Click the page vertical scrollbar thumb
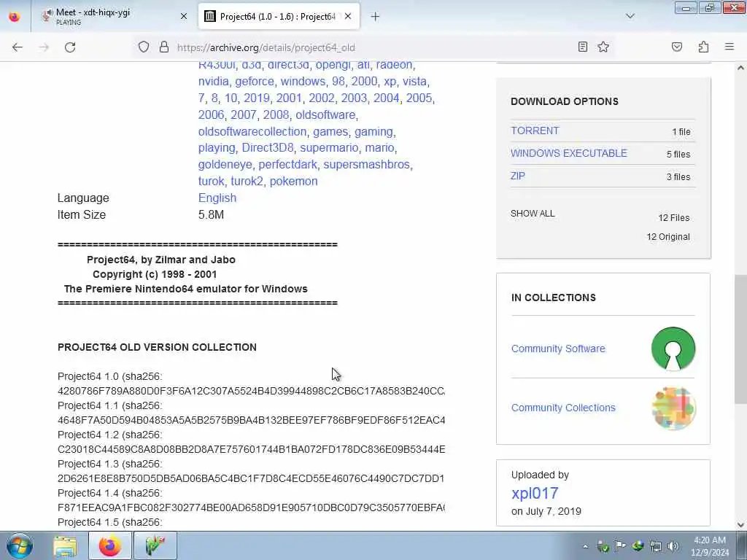Viewport: 747px width, 560px height. click(x=740, y=338)
